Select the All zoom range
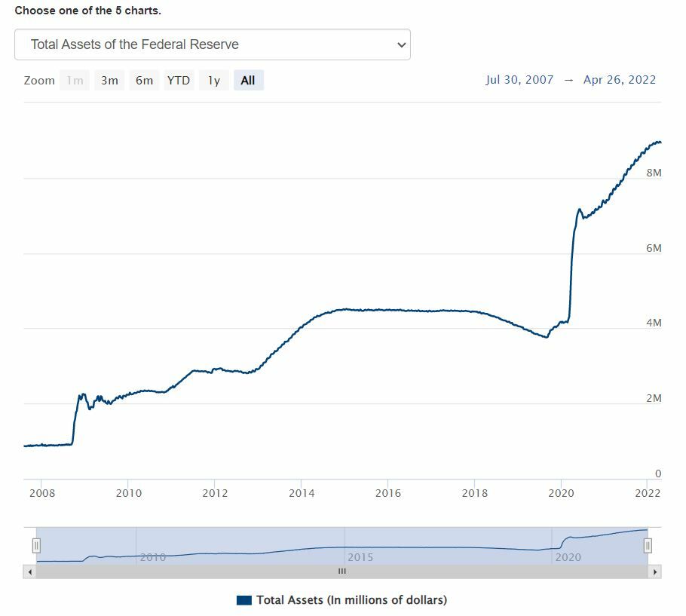This screenshot has width=686, height=616. click(x=248, y=81)
